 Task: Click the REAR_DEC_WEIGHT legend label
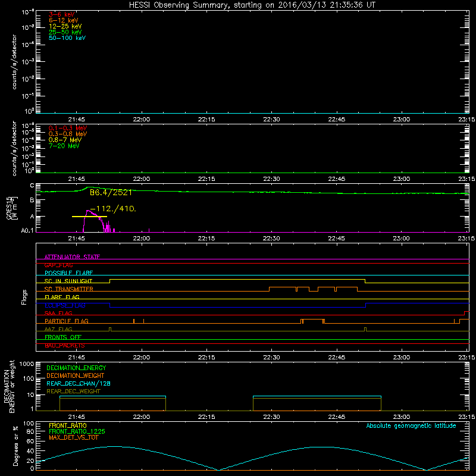[73, 392]
